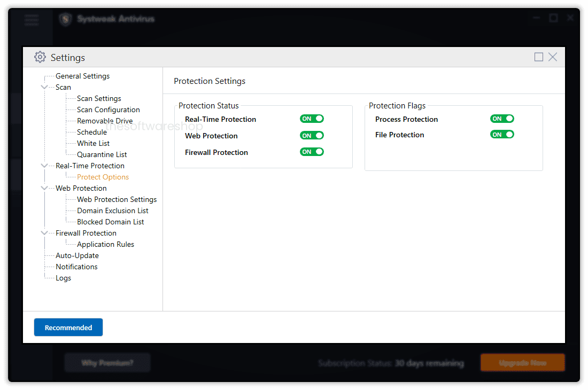The width and height of the screenshot is (588, 390).
Task: Select the Scan category label
Action: point(63,87)
